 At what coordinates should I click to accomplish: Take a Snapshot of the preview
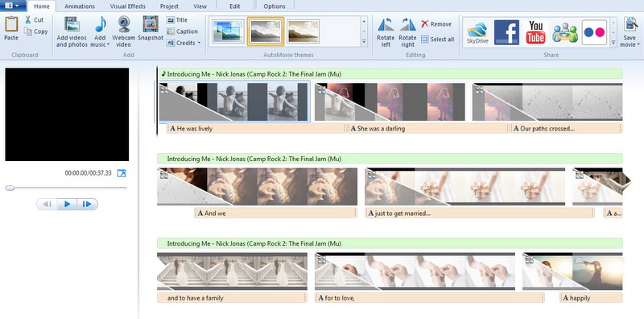click(151, 28)
